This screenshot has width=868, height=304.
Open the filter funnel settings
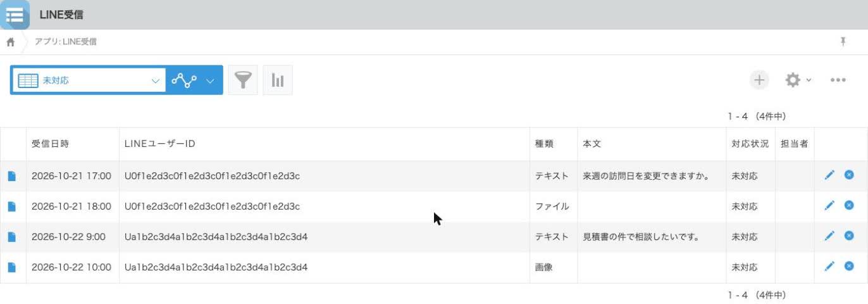[x=243, y=80]
